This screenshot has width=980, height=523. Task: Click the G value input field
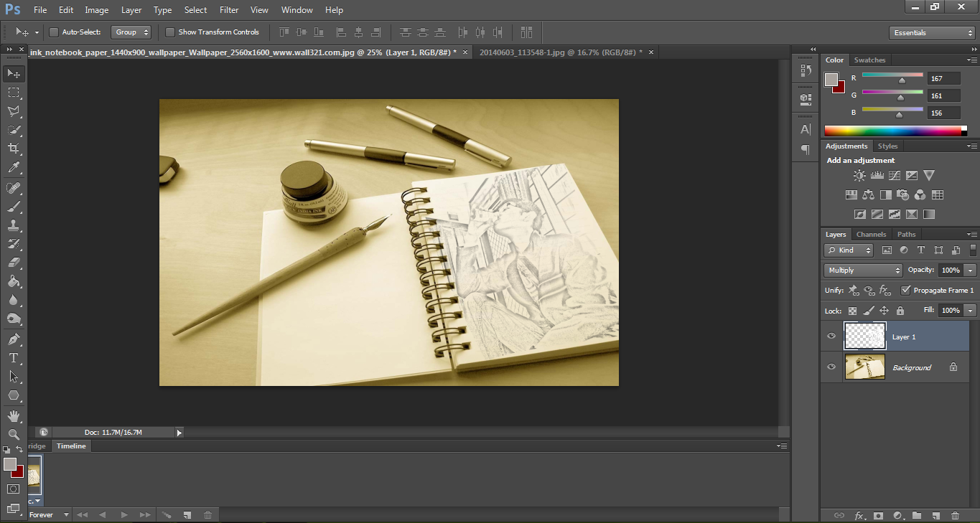(943, 95)
